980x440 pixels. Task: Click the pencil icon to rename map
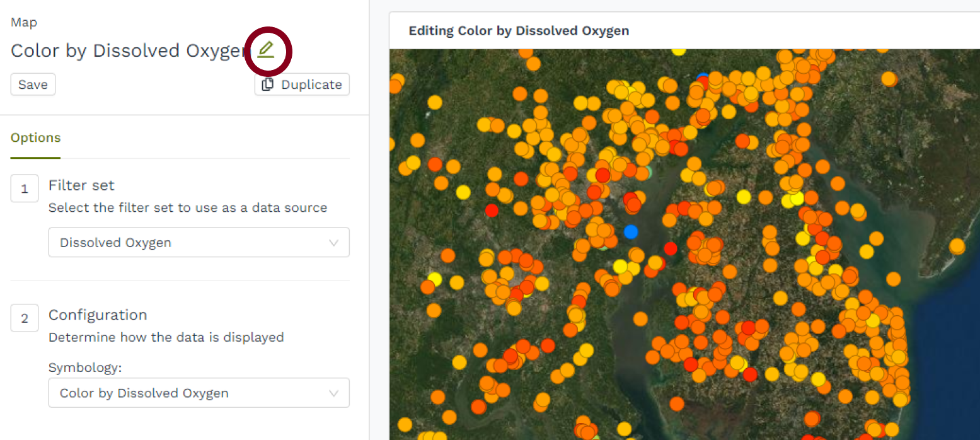point(266,49)
